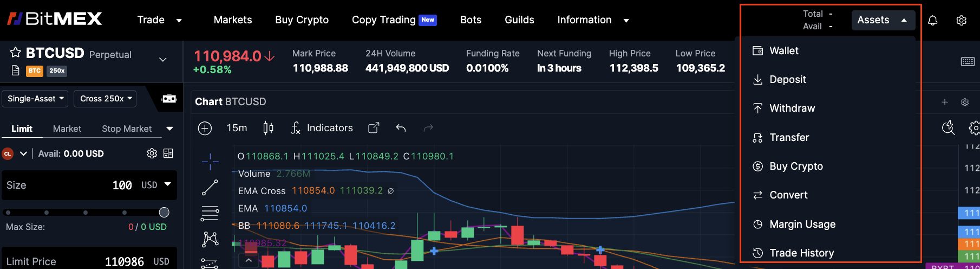
Task: Click the 250x leverage badge
Action: pos(57,71)
